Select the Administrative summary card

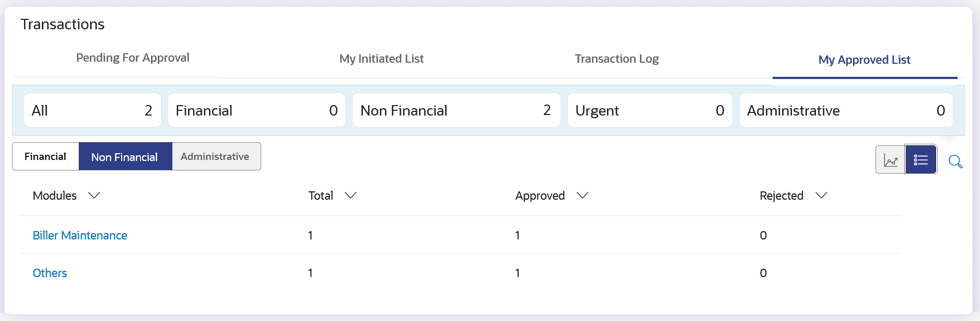845,110
